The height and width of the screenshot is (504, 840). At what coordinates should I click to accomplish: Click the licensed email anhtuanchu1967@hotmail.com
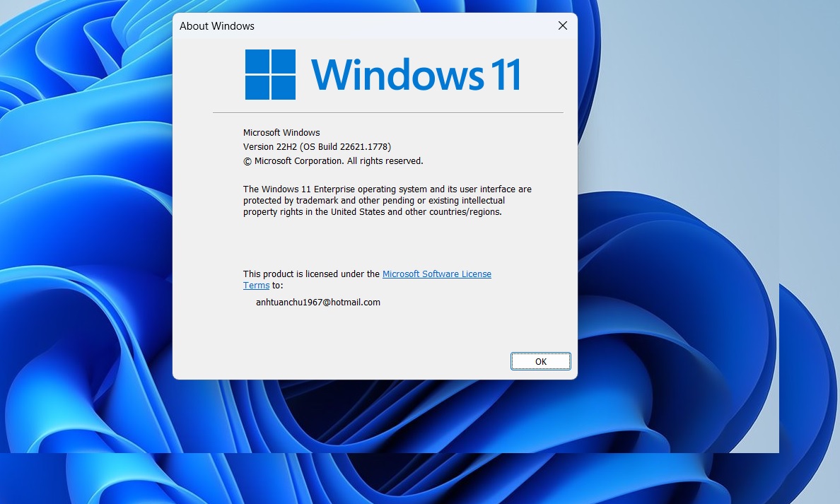[318, 302]
